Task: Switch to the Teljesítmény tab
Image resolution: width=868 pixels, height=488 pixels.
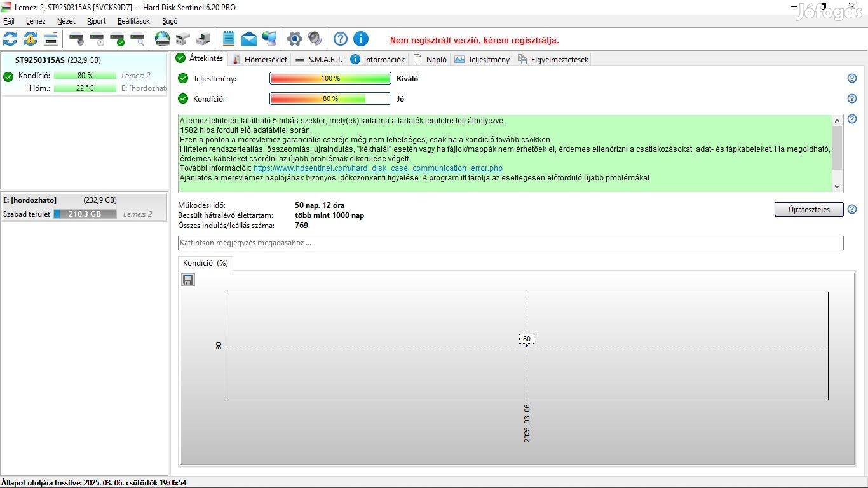Action: tap(482, 59)
